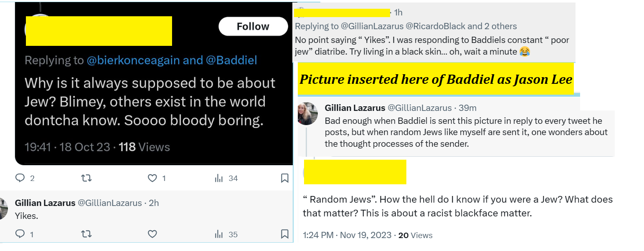Open the blue @Baddiel mention link
This screenshot has width=644, height=251.
pos(231,60)
